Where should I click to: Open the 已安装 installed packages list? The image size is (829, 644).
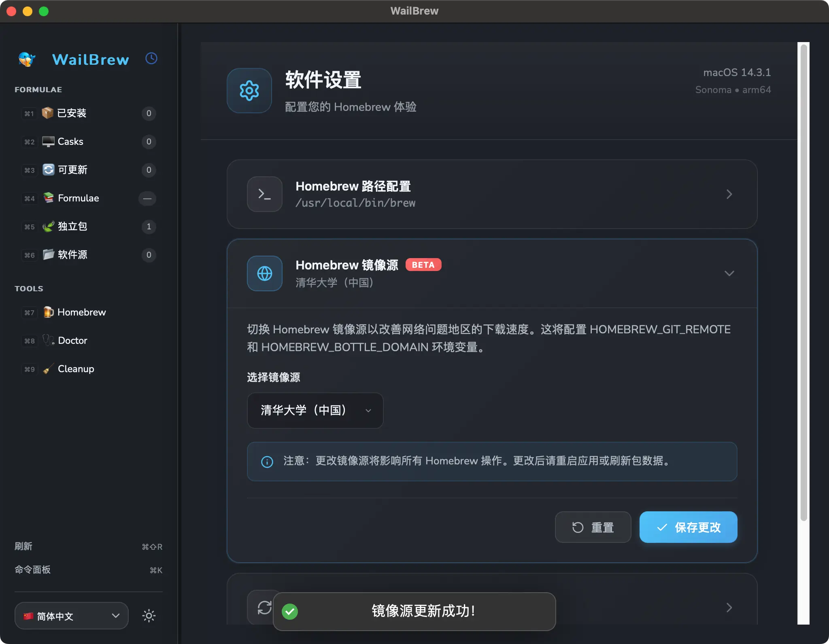[x=88, y=113]
